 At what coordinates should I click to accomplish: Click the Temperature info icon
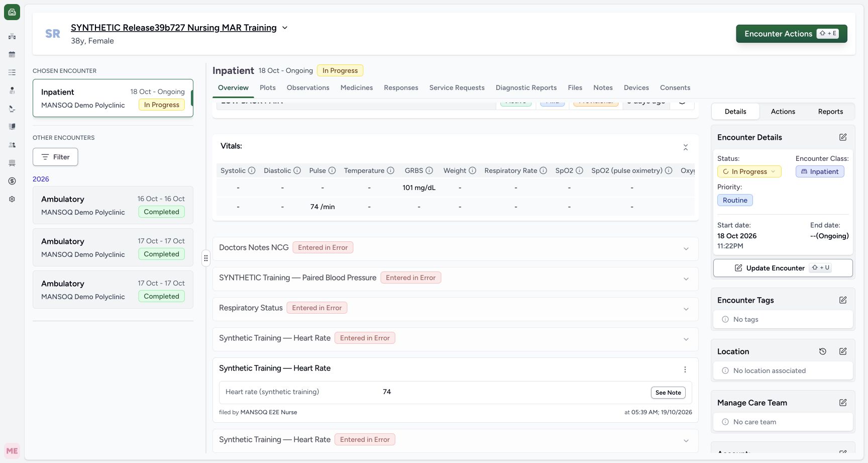[x=390, y=170]
